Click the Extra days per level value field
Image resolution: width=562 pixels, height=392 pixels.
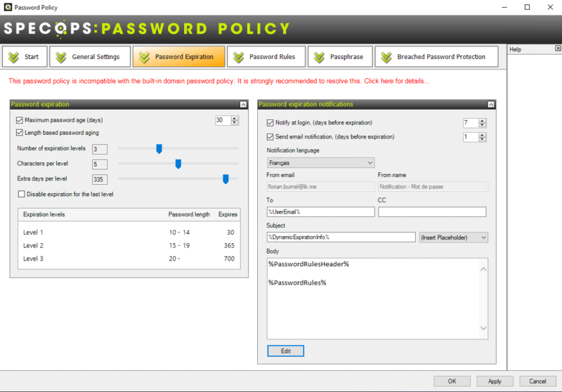point(100,179)
